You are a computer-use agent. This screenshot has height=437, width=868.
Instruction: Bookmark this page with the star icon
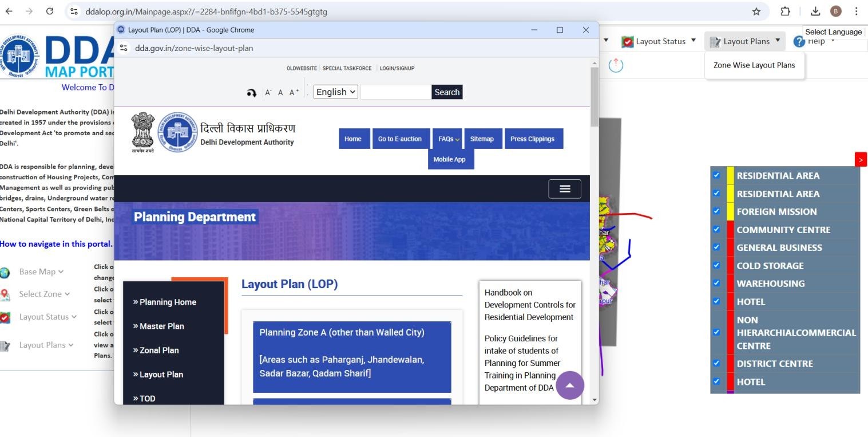[x=756, y=11]
